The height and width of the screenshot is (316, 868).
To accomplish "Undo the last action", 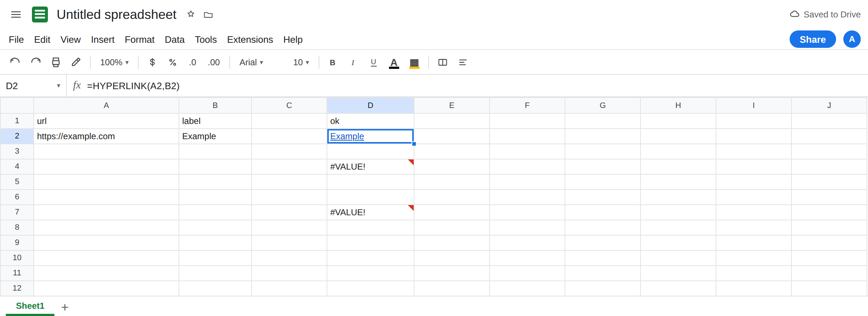I will (15, 62).
